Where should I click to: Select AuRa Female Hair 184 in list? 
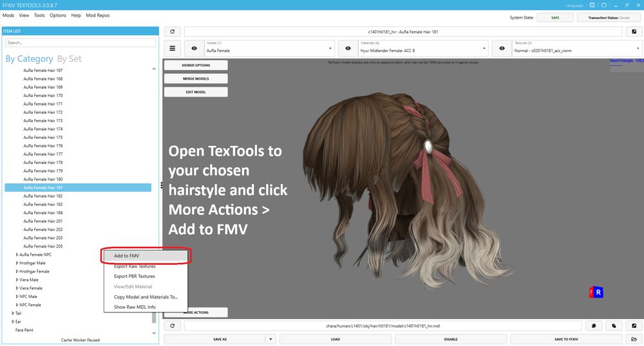pos(43,213)
